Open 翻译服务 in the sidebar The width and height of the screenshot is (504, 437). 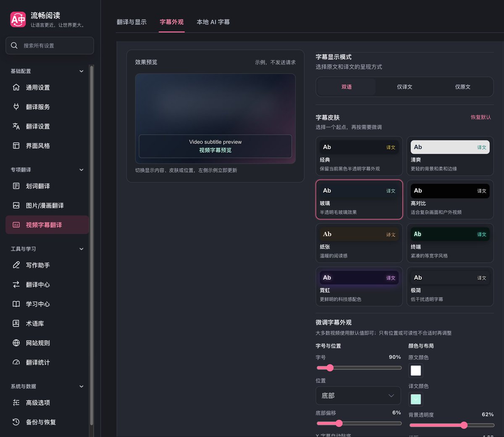(47, 107)
